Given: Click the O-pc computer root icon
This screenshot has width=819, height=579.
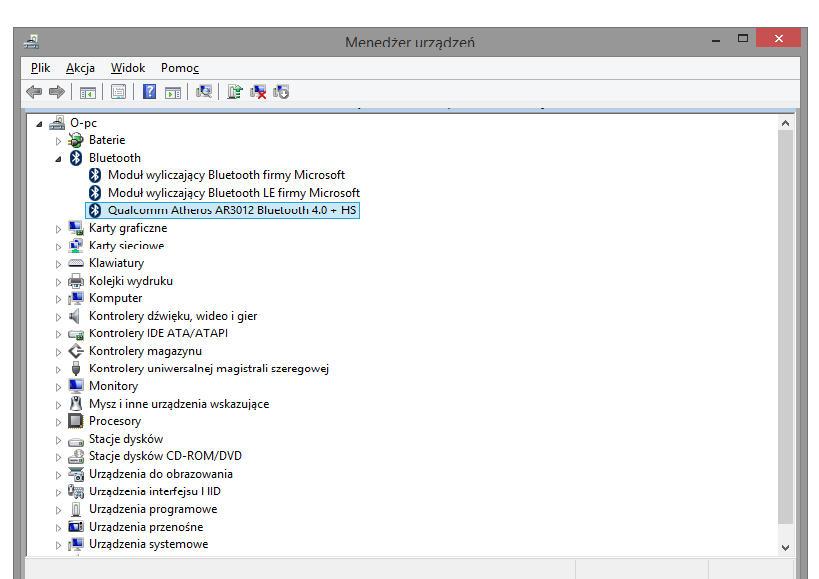Looking at the screenshot, I should (x=57, y=123).
